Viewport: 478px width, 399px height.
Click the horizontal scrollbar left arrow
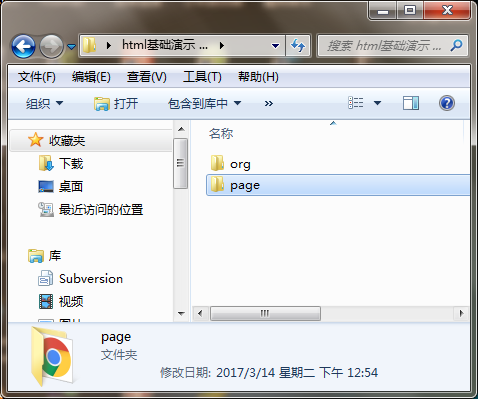200,314
